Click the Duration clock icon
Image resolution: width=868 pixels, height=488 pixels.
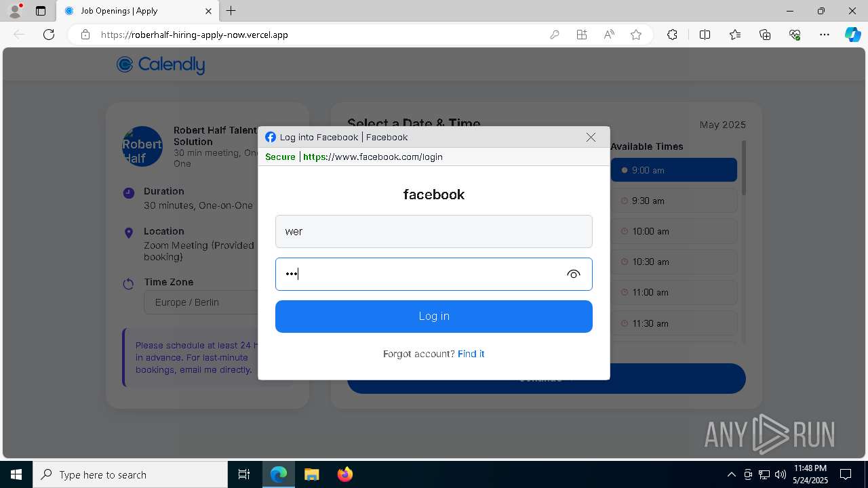click(129, 193)
